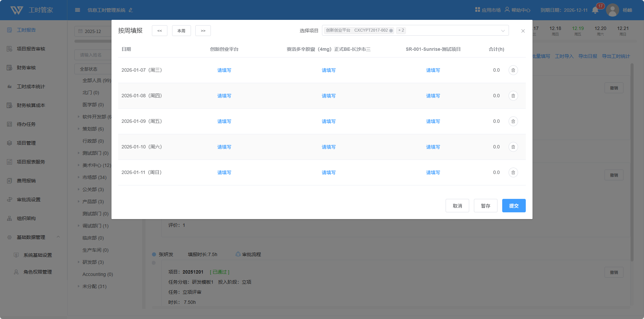Image resolution: width=644 pixels, height=319 pixels.
Task: Click user avatar for 杨峰
Action: pyautogui.click(x=612, y=10)
